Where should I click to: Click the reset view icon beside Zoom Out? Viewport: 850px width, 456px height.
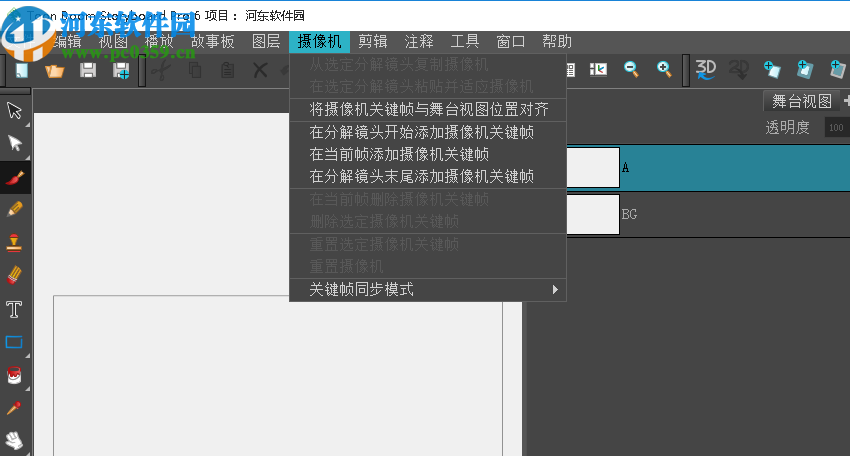(598, 69)
